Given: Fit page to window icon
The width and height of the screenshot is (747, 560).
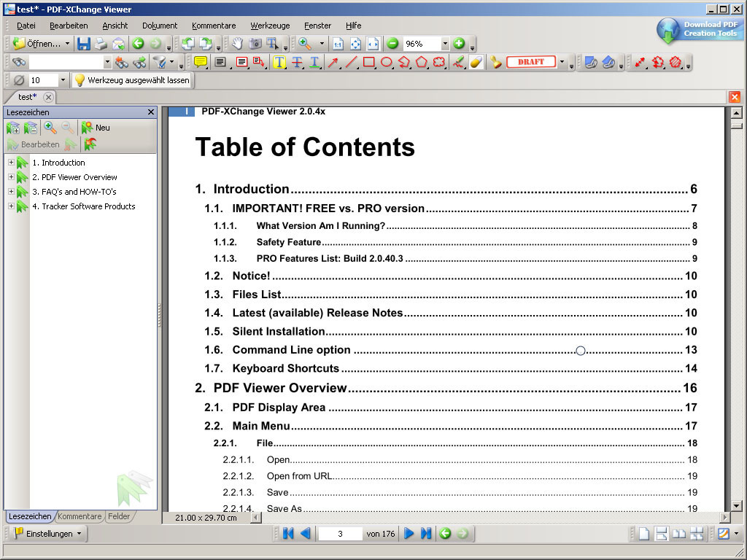Looking at the screenshot, I should [355, 44].
